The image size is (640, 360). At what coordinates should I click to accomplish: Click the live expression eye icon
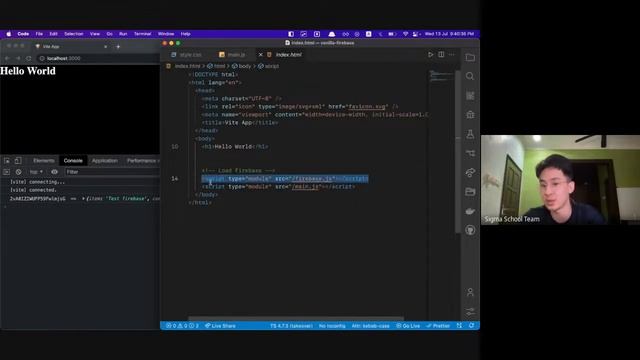pyautogui.click(x=54, y=172)
